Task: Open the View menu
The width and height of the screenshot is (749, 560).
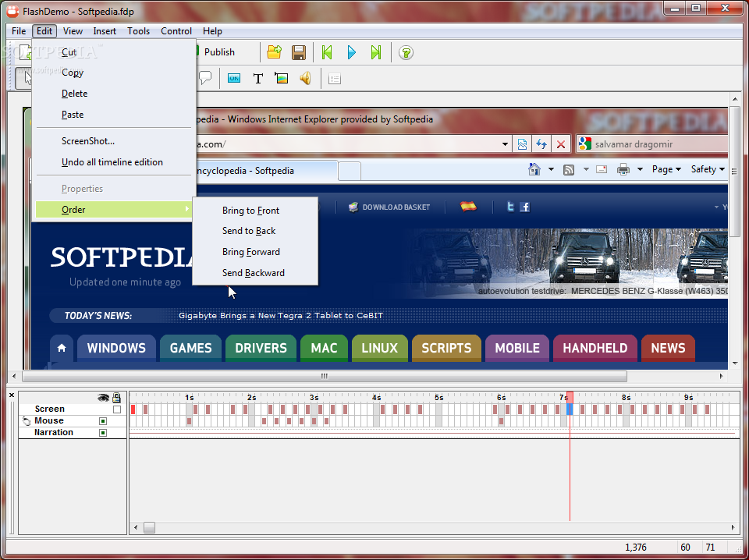Action: point(73,31)
